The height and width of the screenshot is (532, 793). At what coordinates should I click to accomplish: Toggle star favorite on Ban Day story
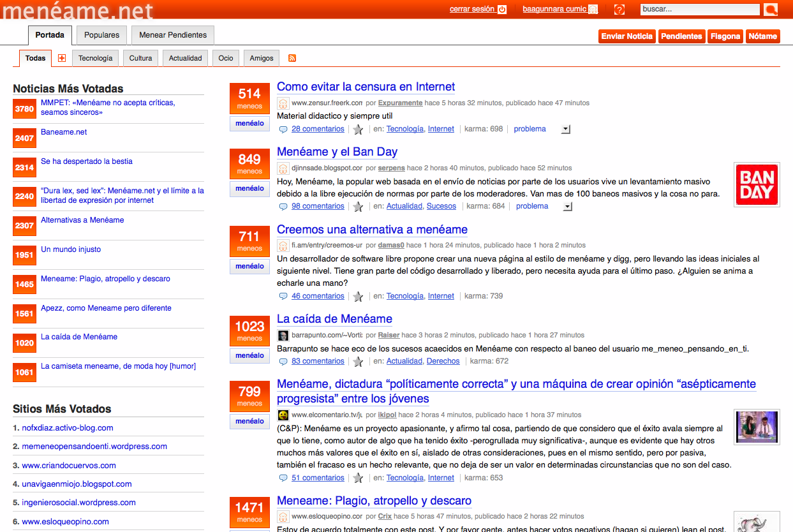point(358,207)
